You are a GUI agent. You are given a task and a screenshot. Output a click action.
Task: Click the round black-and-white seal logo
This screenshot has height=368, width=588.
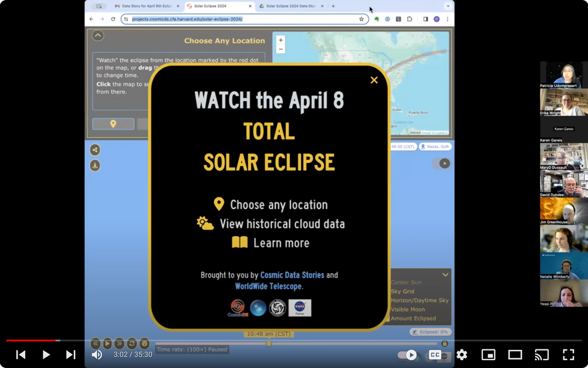pyautogui.click(x=277, y=308)
